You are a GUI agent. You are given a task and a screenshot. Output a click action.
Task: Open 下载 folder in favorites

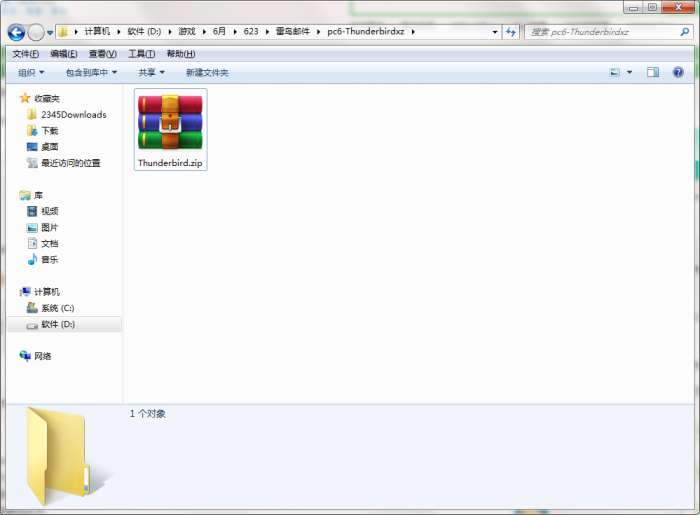point(43,131)
